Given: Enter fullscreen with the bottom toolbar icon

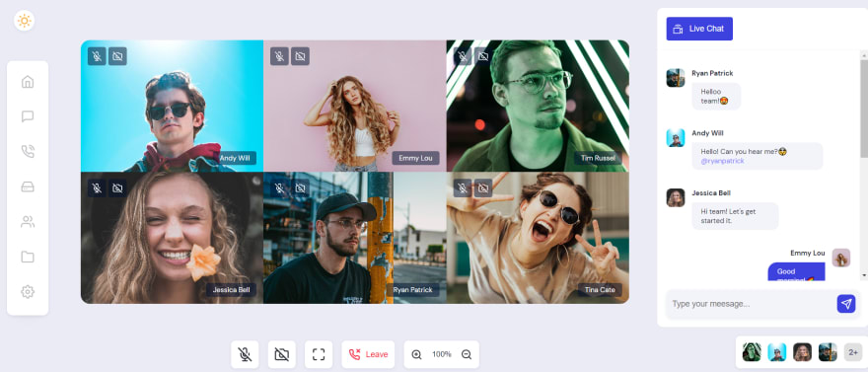Looking at the screenshot, I should click(x=319, y=354).
